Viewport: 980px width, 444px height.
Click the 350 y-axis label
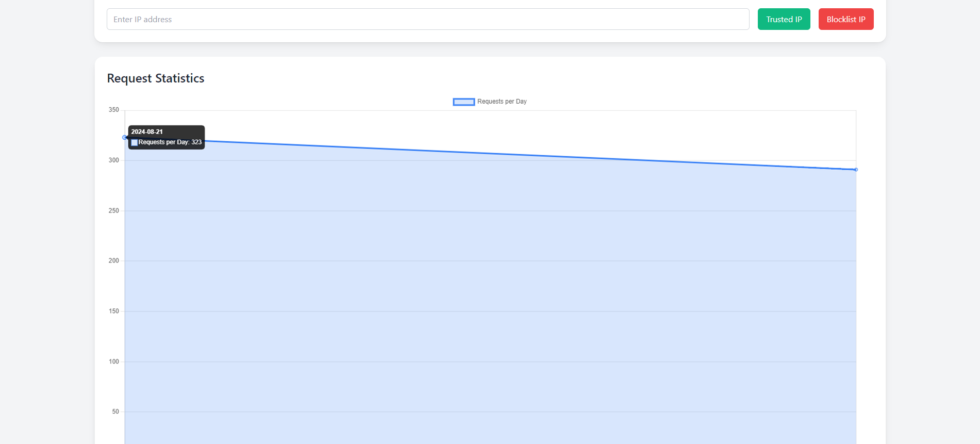tap(114, 110)
